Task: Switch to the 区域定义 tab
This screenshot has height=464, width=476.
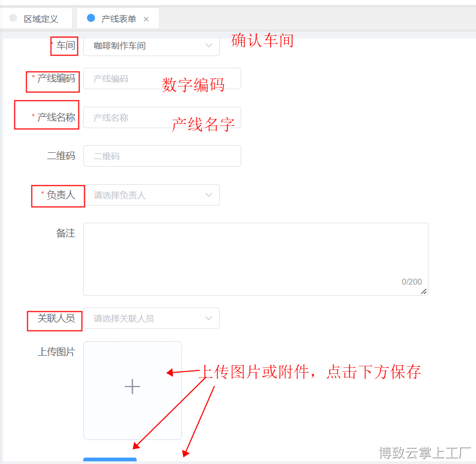Action: tap(36, 19)
